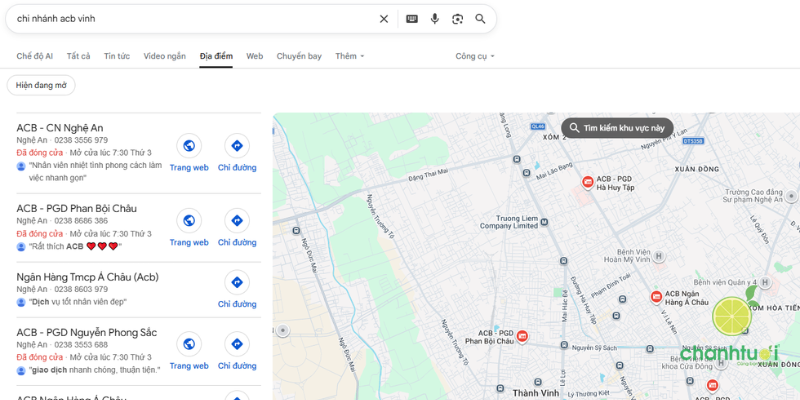Start voice search with the microphone
Image resolution: width=800 pixels, height=400 pixels.
click(x=435, y=19)
